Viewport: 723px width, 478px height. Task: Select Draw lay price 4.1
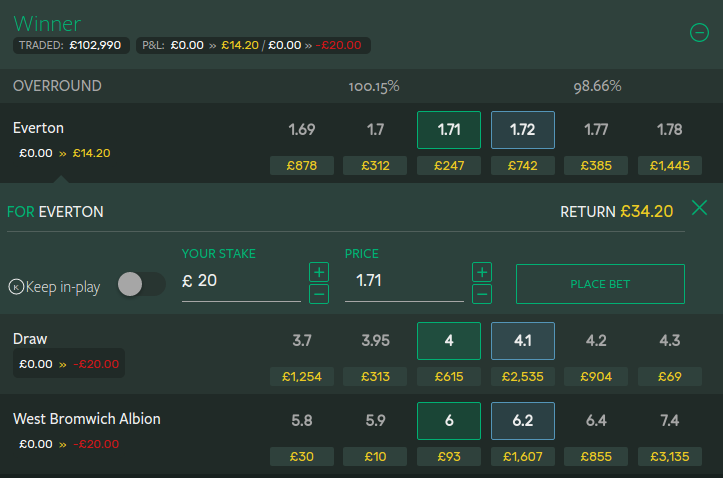coord(522,341)
